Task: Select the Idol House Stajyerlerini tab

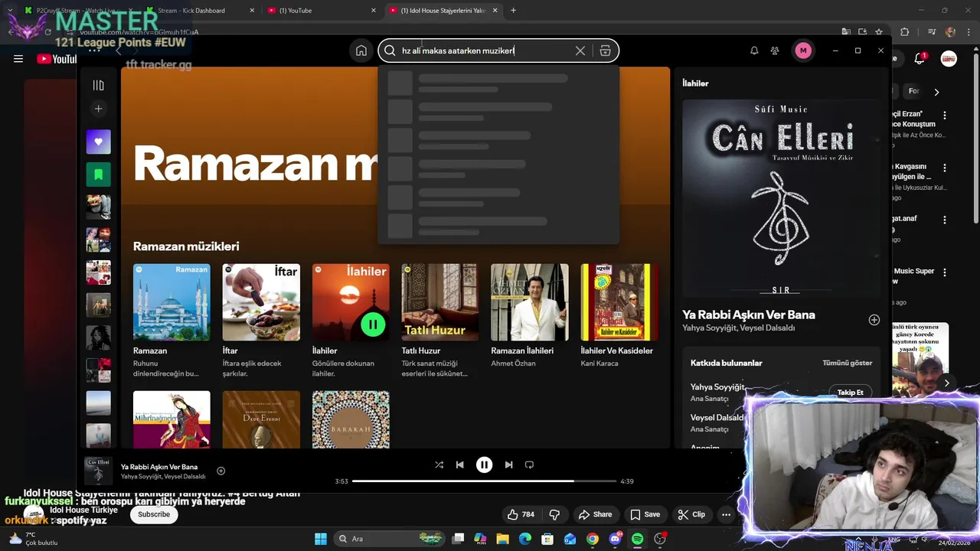Action: 443,11
